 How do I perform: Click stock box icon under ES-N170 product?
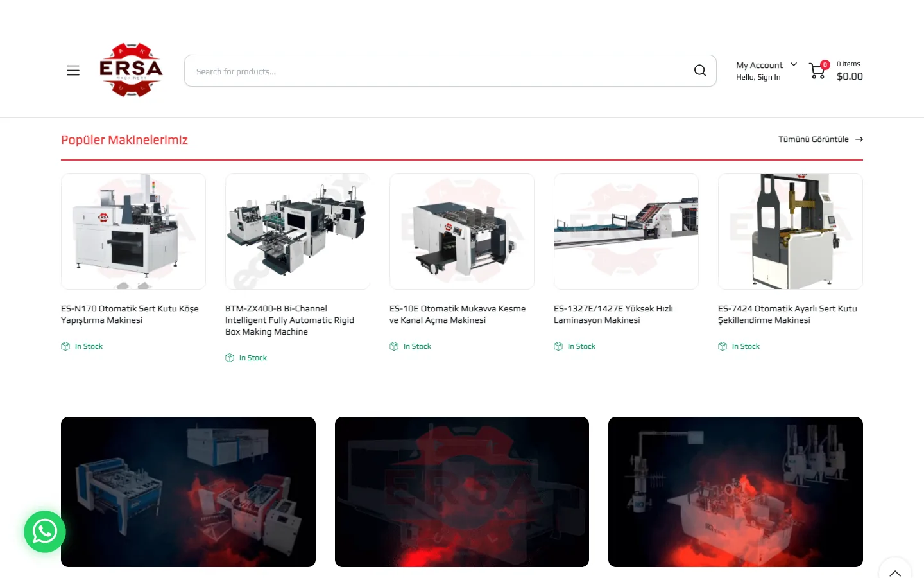click(x=65, y=346)
